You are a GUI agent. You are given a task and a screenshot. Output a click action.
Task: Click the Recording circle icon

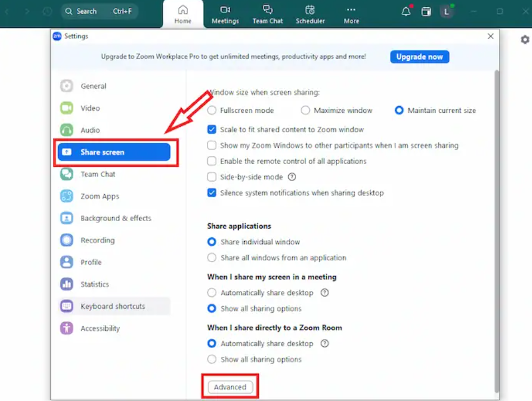66,240
